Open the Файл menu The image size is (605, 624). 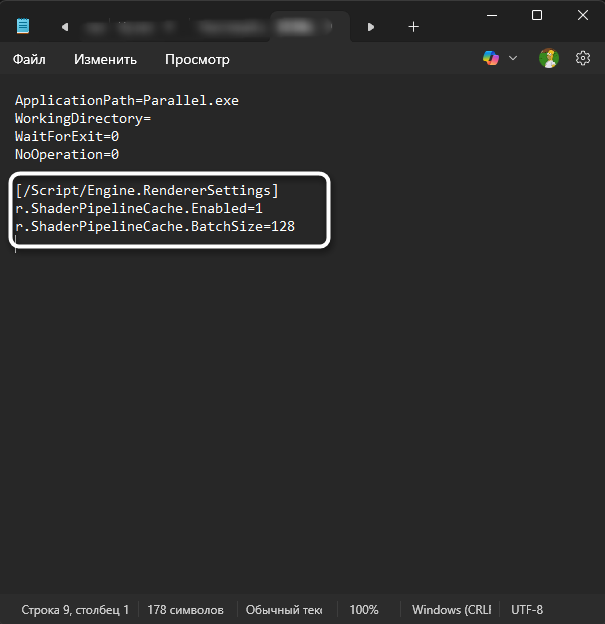(x=29, y=59)
